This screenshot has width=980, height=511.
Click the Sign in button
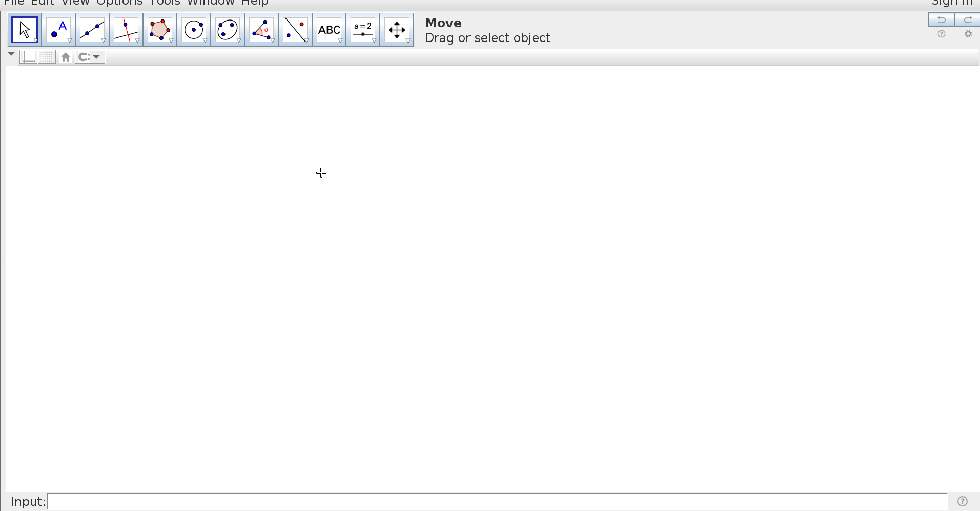coord(952,4)
